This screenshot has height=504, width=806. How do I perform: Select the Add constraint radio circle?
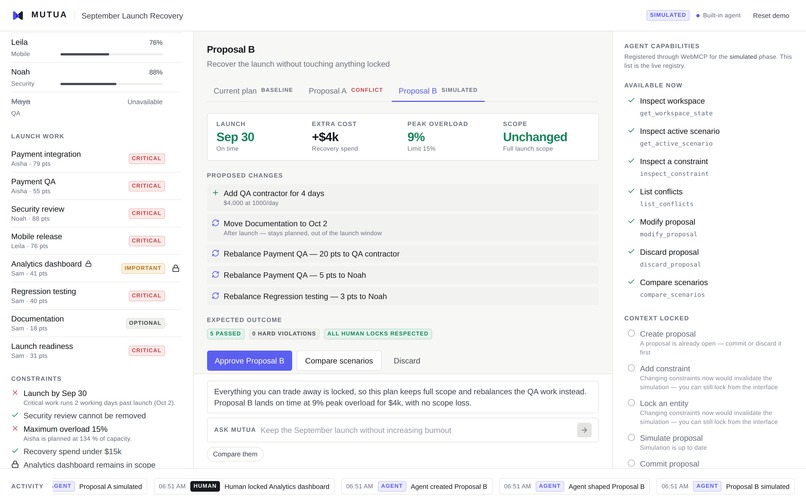(x=631, y=368)
